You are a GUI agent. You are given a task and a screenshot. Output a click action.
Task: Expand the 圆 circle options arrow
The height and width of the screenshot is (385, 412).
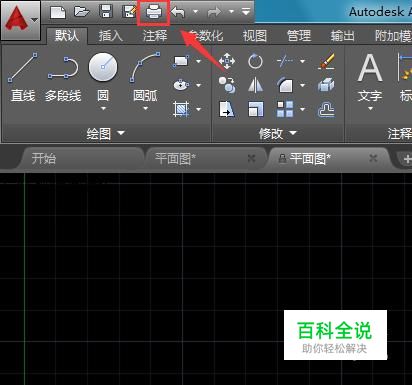(x=103, y=108)
